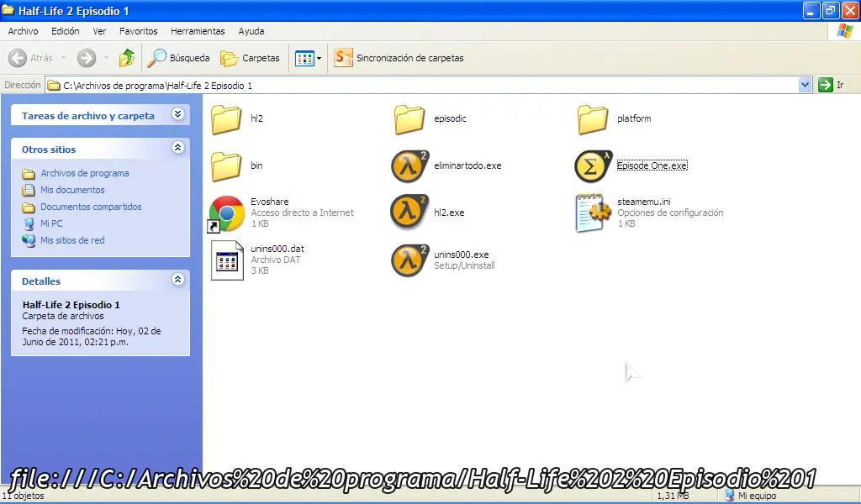Image resolution: width=861 pixels, height=504 pixels.
Task: Open the episodic folder
Action: tap(409, 119)
